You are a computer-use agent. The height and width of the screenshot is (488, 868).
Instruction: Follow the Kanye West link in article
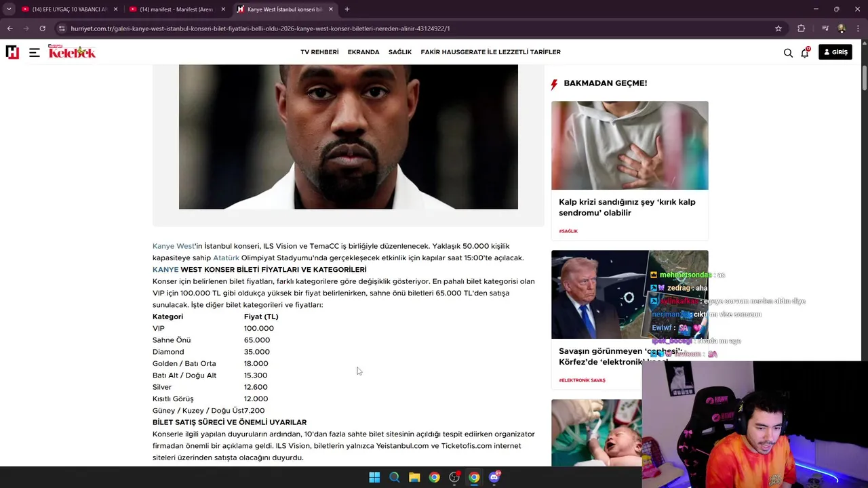point(174,246)
